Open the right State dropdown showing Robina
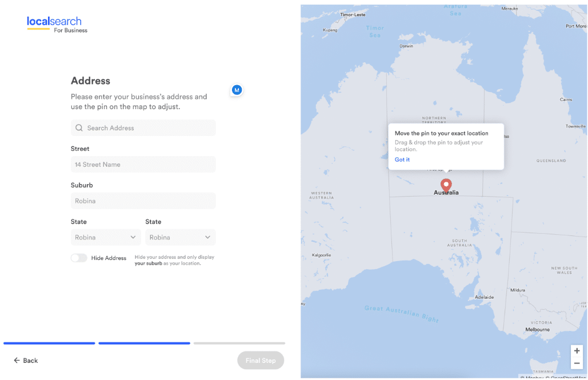This screenshot has width=588, height=380. click(180, 237)
